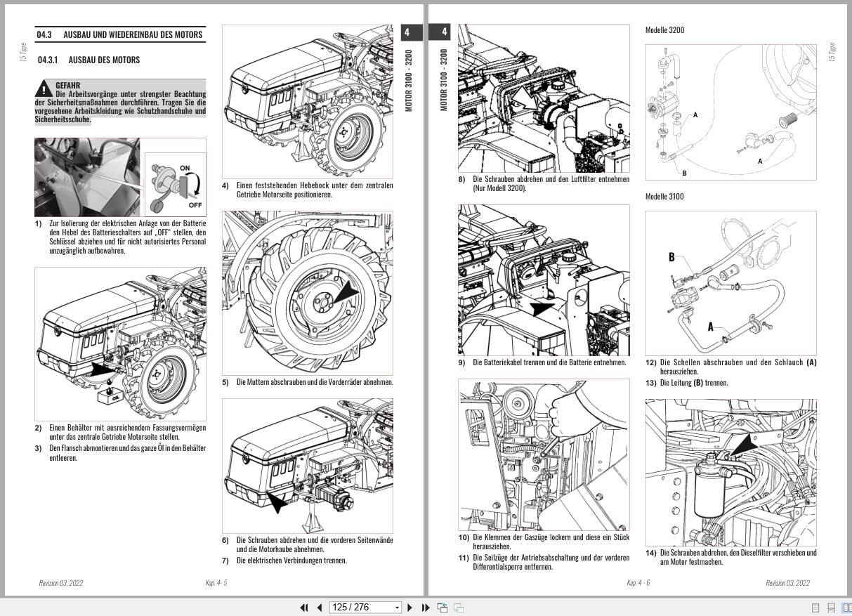The height and width of the screenshot is (616, 852).
Task: Go to the next page
Action: point(410,608)
